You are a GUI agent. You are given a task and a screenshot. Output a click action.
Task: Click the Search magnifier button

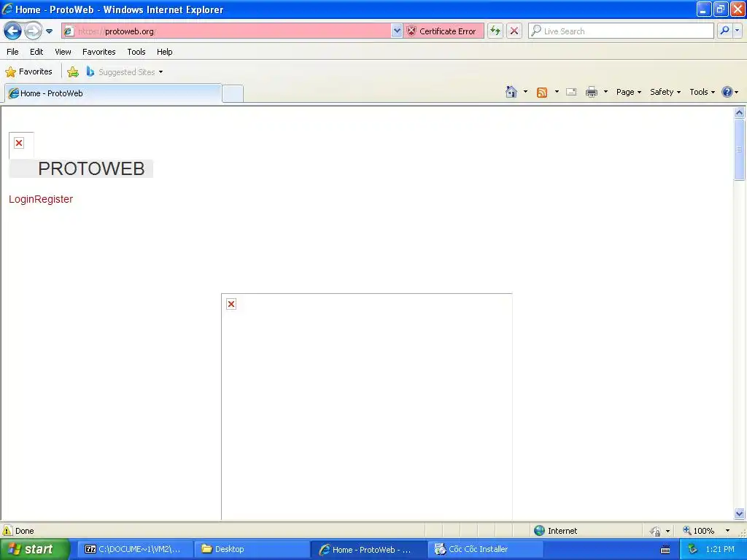pos(724,31)
